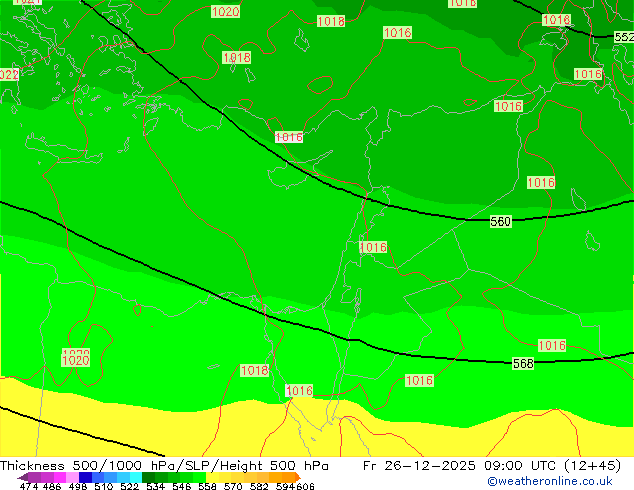Click the legend value 570
The image size is (634, 490).
pyautogui.click(x=233, y=486)
